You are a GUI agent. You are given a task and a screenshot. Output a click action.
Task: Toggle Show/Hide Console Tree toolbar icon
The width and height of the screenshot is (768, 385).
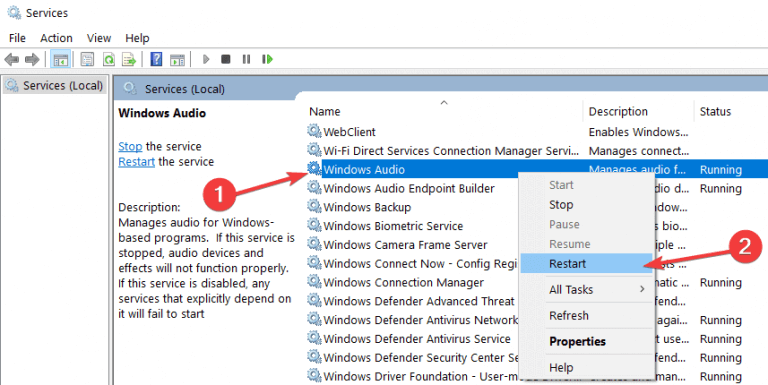[61, 60]
